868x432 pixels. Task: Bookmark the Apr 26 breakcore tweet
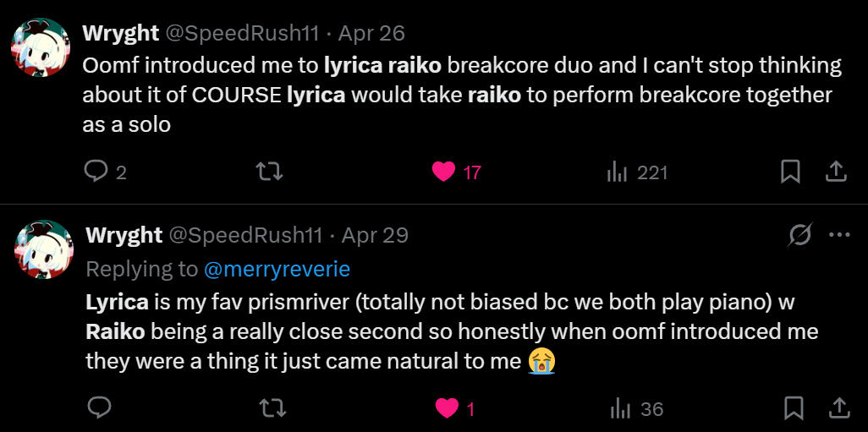790,172
